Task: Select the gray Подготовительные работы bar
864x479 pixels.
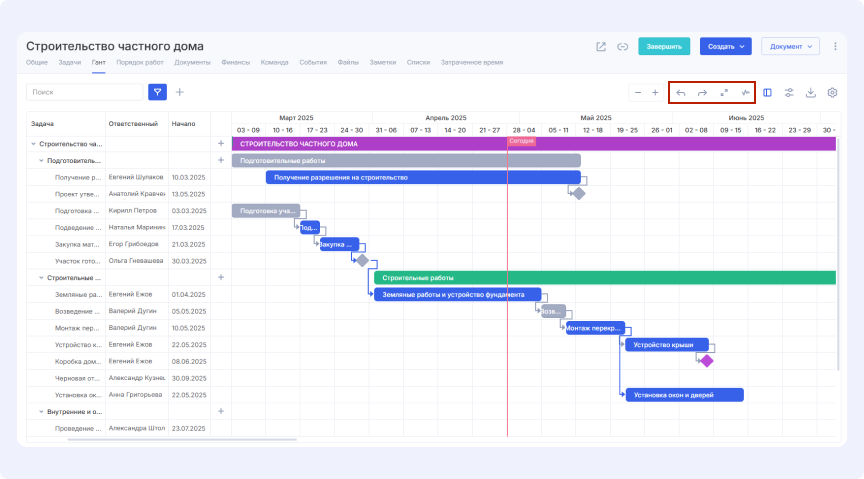Action: tap(406, 160)
